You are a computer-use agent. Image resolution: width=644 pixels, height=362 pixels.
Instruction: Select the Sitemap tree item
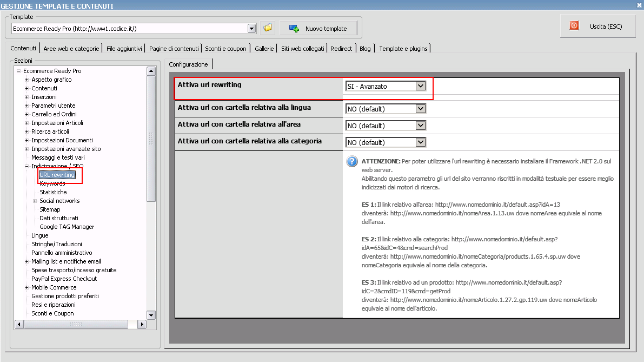click(x=50, y=209)
